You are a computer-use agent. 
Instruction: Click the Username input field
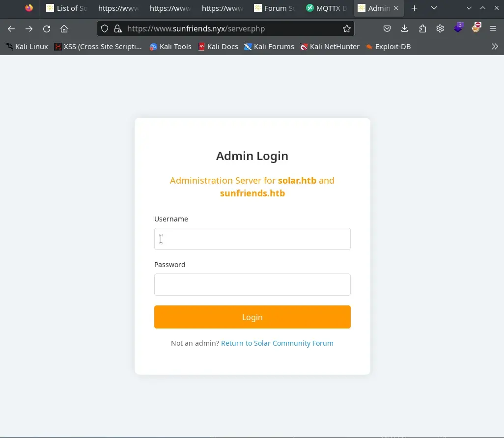pos(252,239)
